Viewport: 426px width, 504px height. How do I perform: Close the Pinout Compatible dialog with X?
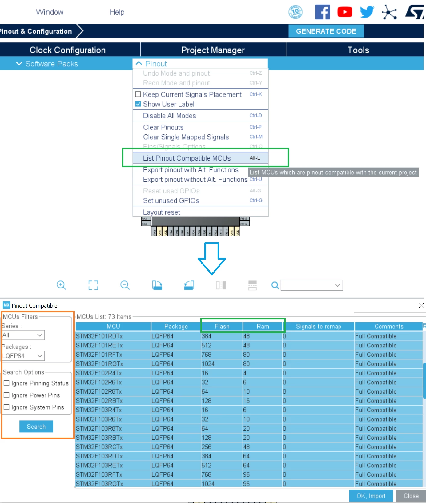pos(421,305)
